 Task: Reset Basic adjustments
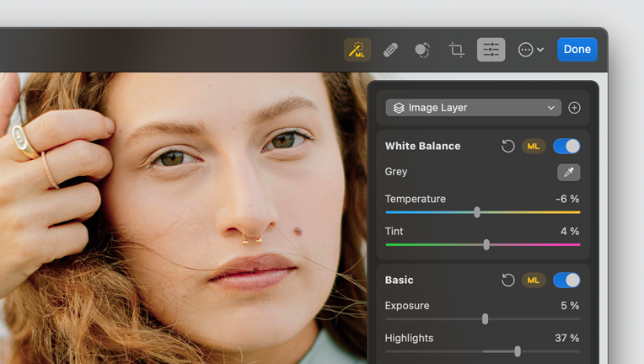coord(508,281)
